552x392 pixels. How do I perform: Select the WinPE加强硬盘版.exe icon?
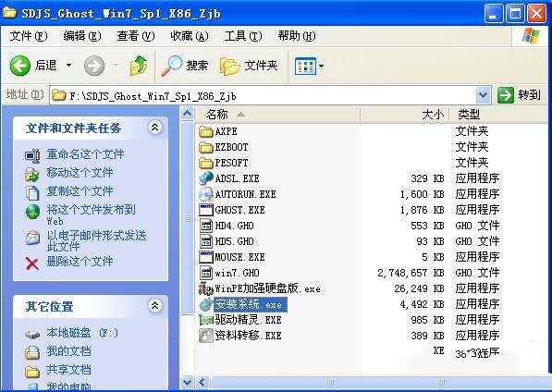click(206, 288)
